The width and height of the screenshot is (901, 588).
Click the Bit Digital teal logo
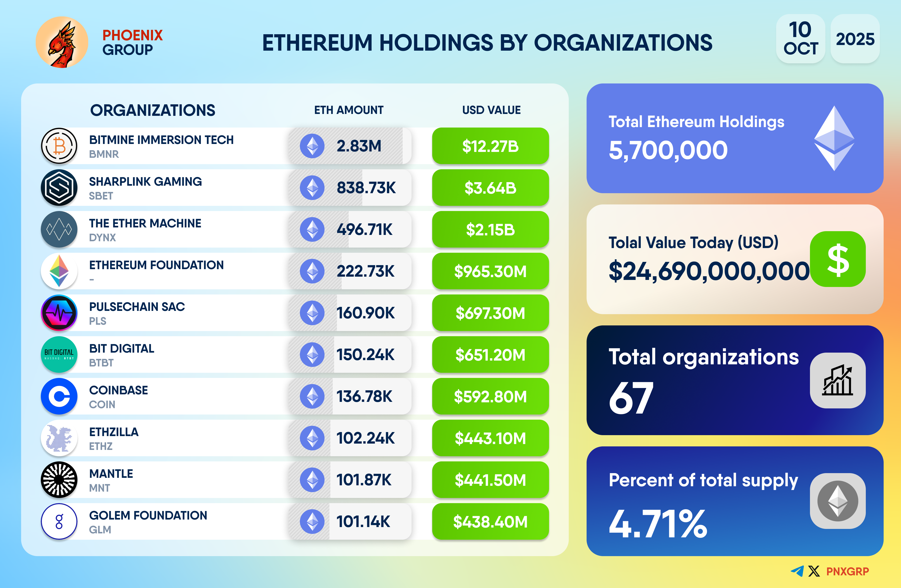pyautogui.click(x=59, y=354)
